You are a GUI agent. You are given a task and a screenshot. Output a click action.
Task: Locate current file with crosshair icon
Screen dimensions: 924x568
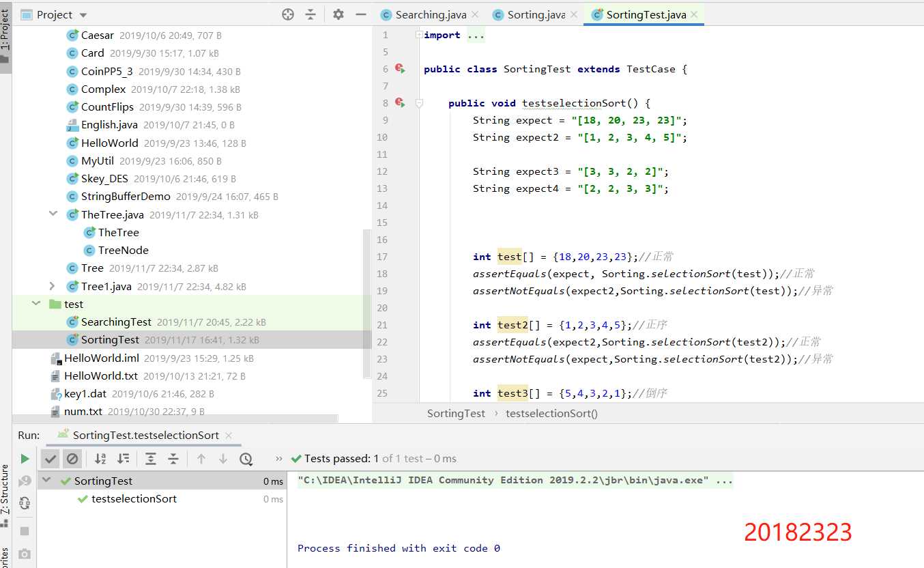point(288,14)
